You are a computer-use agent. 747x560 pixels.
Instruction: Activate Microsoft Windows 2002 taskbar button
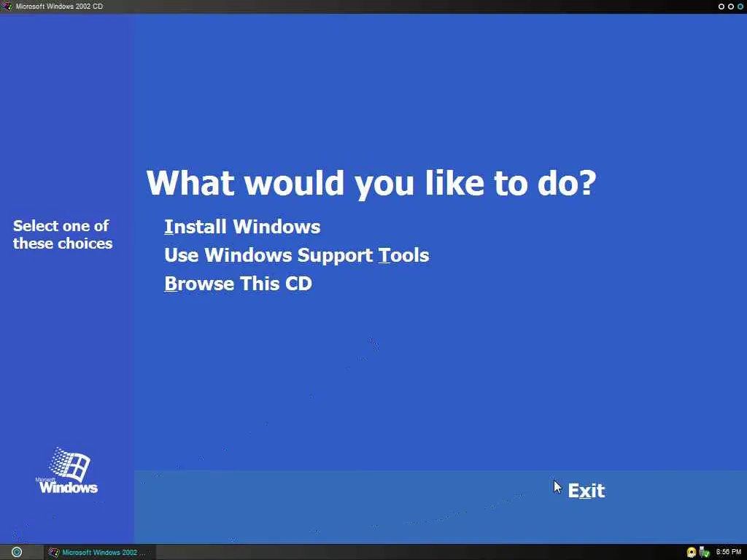pyautogui.click(x=100, y=553)
